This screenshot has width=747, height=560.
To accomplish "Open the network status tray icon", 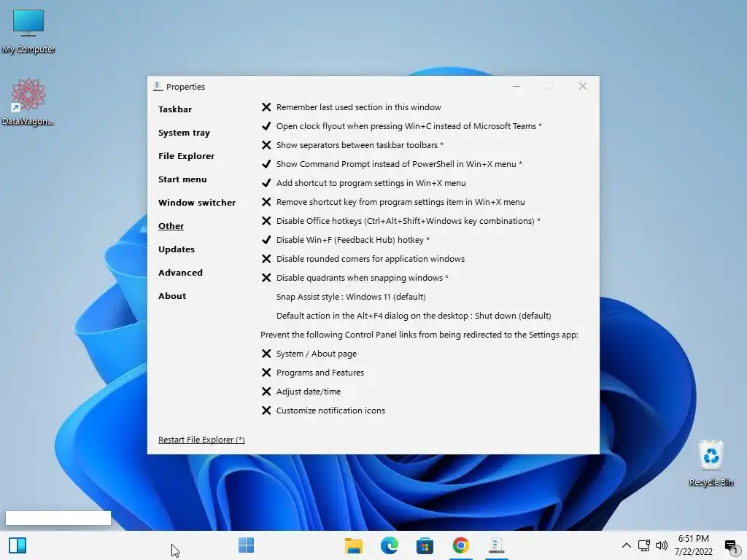I will click(644, 545).
